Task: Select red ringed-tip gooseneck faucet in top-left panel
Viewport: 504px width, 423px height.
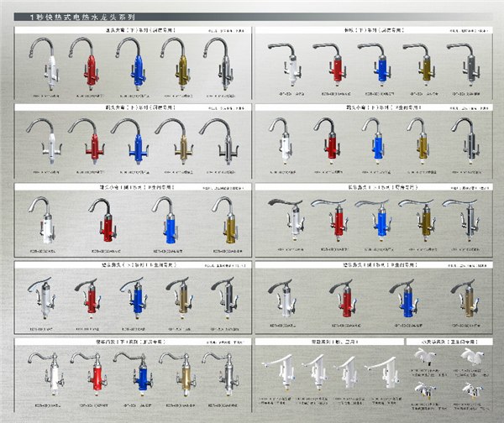Action: click(85, 64)
